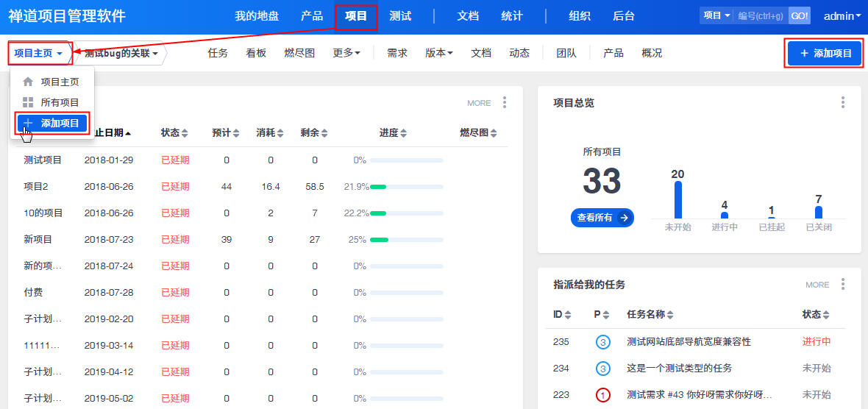Click the blue 添加项目 button at top right
The image size is (868, 409).
[x=823, y=54]
